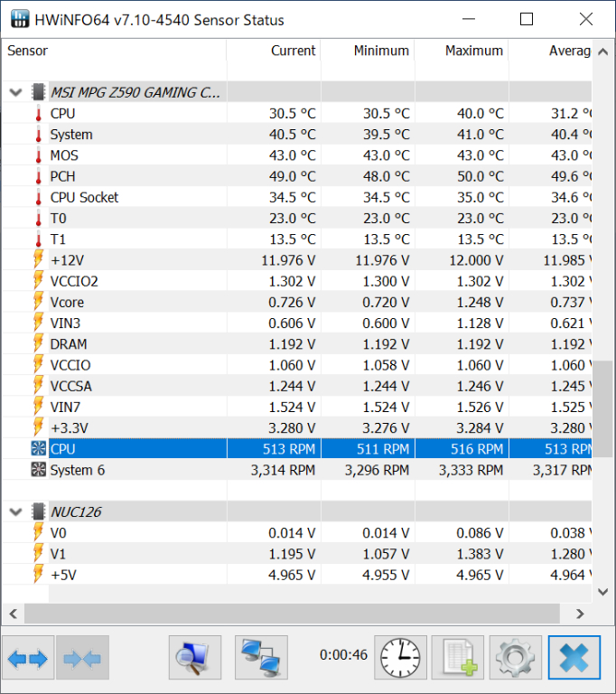This screenshot has width=616, height=694.
Task: Collapse the NUC126 sensor group
Action: 16,512
